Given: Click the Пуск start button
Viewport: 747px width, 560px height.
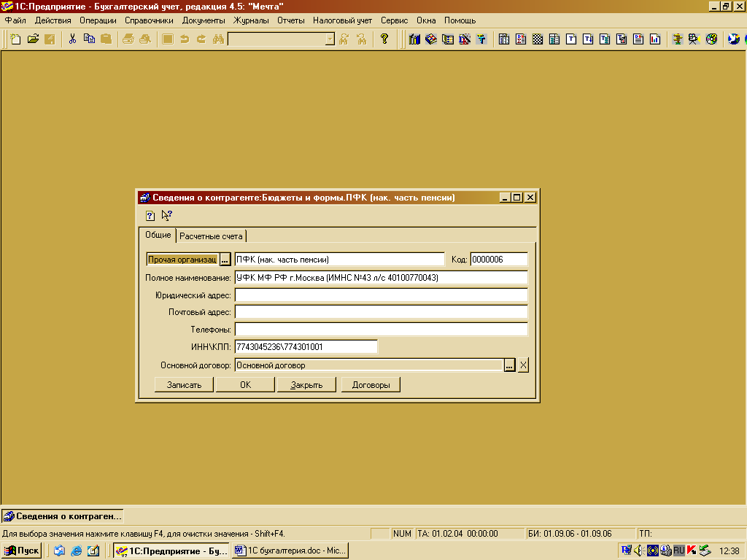Looking at the screenshot, I should point(21,551).
